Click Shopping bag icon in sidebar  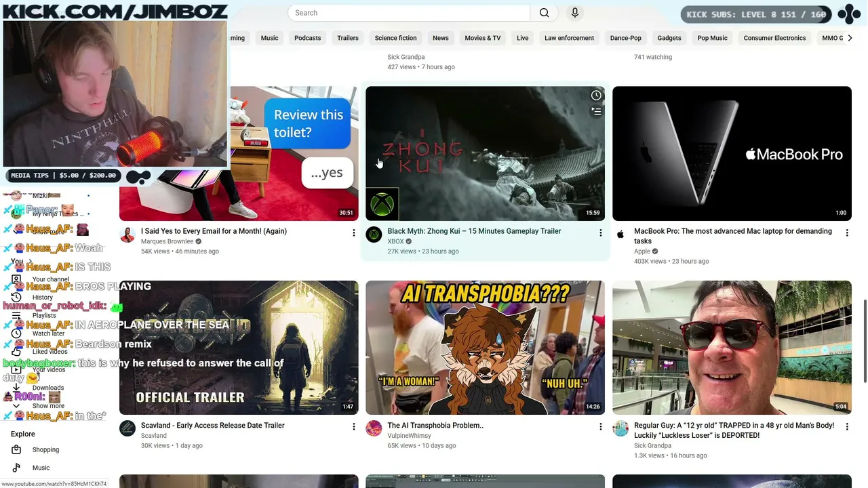16,449
